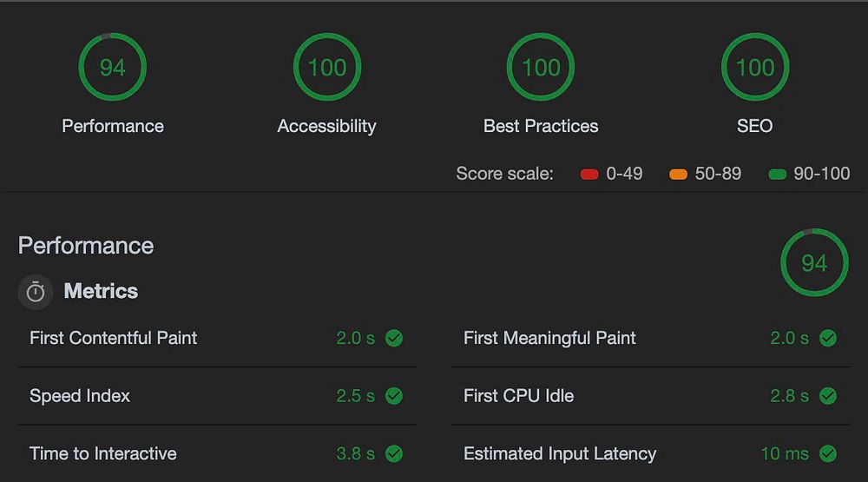Click the Performance section's 94 gauge on the right
This screenshot has height=482, width=868.
[x=814, y=262]
